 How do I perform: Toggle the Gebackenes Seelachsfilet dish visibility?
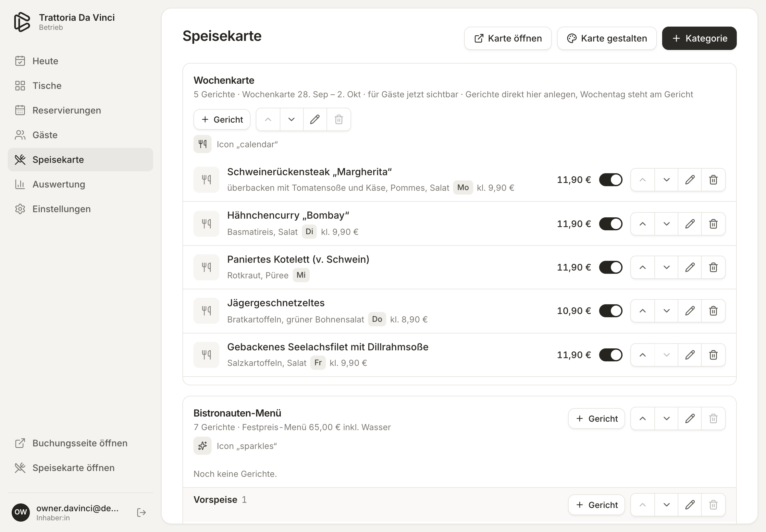611,355
